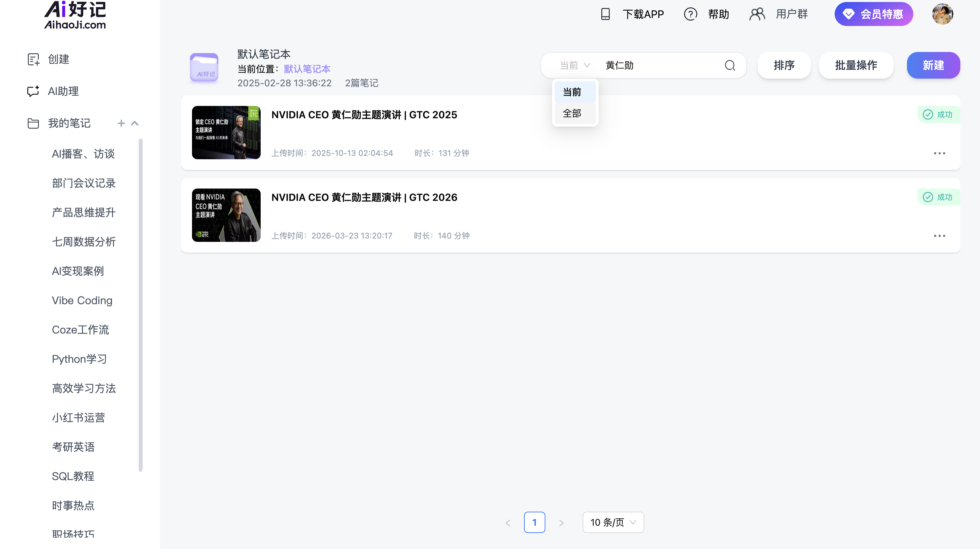The width and height of the screenshot is (980, 549).
Task: Select SQL教程 notebook
Action: pyautogui.click(x=73, y=476)
